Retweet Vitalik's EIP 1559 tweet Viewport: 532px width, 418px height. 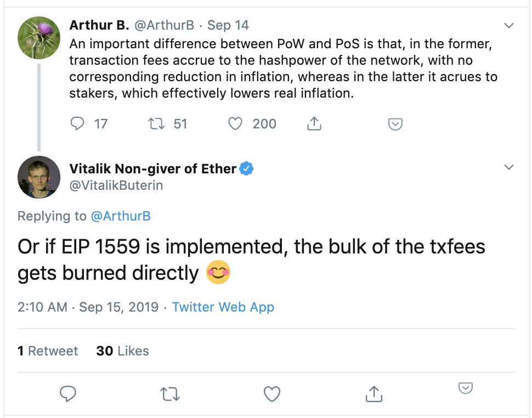tap(169, 394)
